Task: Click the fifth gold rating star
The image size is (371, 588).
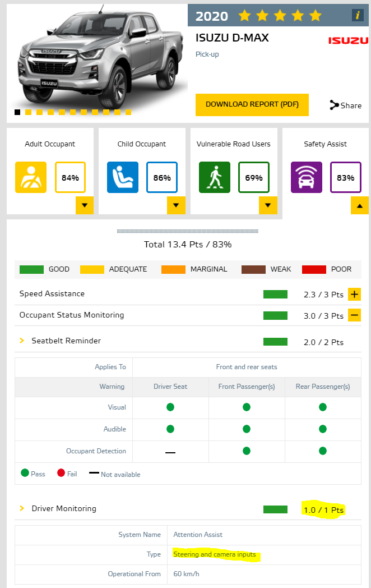Action: tap(316, 15)
